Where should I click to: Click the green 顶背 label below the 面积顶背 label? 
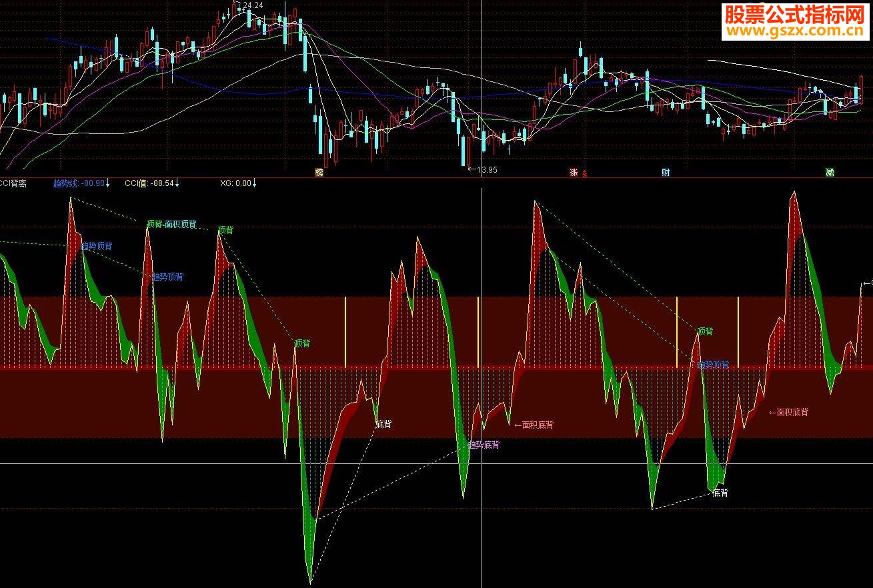coord(226,230)
